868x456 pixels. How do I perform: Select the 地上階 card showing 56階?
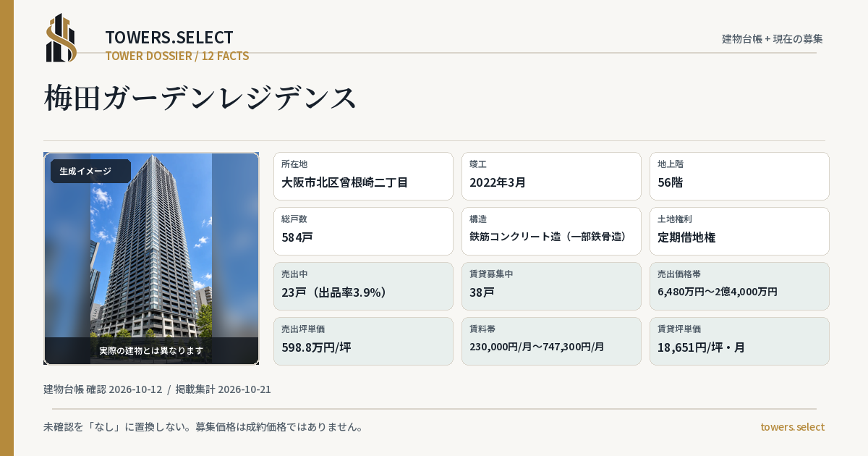[739, 176]
